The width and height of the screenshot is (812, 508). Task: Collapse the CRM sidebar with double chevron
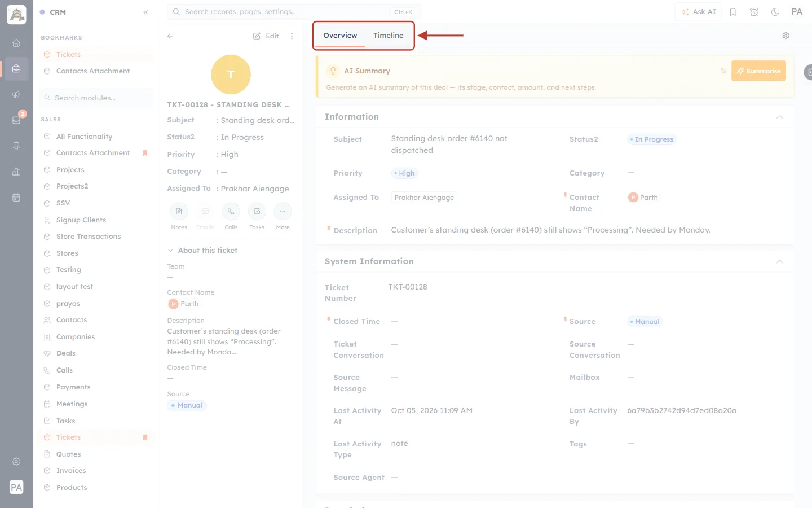[x=145, y=12]
